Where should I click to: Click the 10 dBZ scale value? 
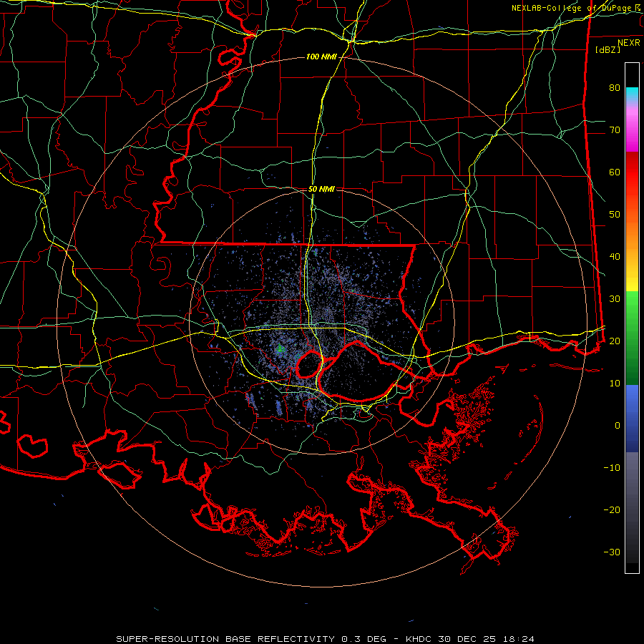pos(615,384)
